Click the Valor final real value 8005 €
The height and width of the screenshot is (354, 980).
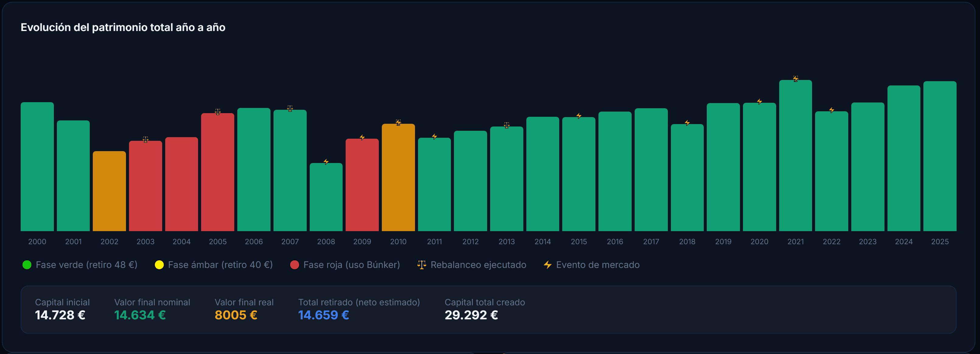pyautogui.click(x=236, y=315)
